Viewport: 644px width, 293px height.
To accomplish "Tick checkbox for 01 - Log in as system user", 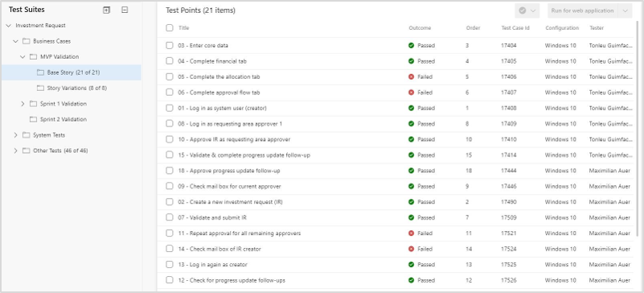I will (169, 108).
